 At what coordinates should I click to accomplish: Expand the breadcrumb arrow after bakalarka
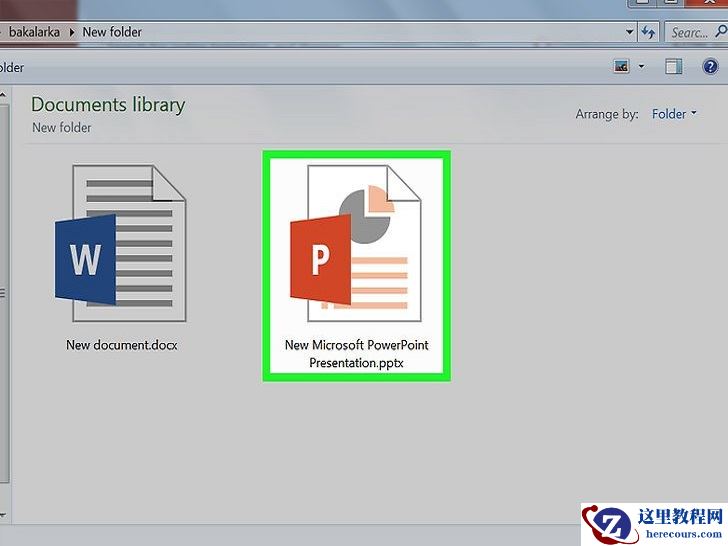click(72, 32)
